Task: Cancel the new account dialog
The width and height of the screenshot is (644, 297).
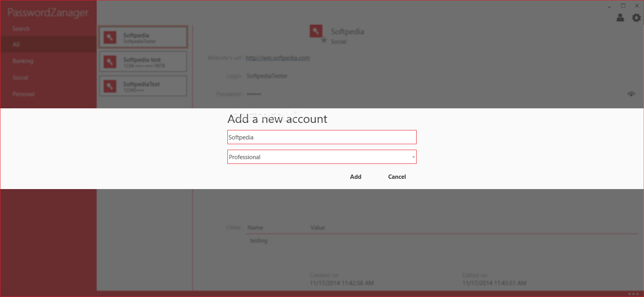Action: pos(397,177)
